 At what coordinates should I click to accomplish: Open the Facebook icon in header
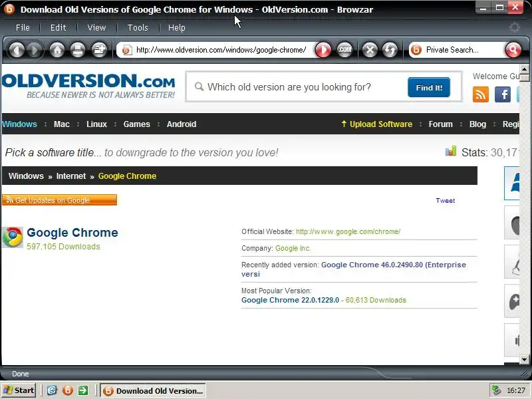click(x=503, y=94)
